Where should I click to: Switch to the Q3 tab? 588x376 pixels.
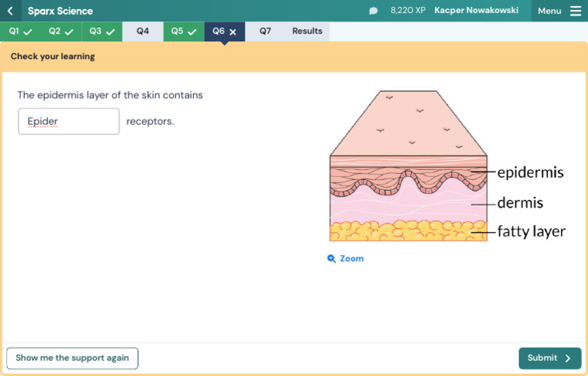102,31
